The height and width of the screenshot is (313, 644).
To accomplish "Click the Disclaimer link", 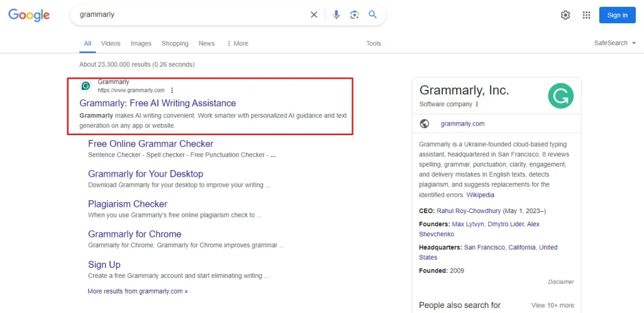I will coord(561,282).
